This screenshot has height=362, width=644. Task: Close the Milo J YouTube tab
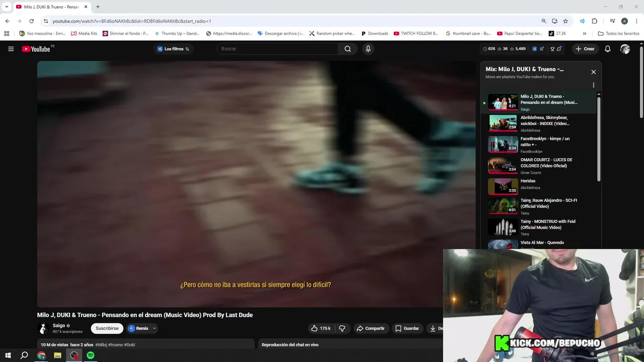point(86,7)
